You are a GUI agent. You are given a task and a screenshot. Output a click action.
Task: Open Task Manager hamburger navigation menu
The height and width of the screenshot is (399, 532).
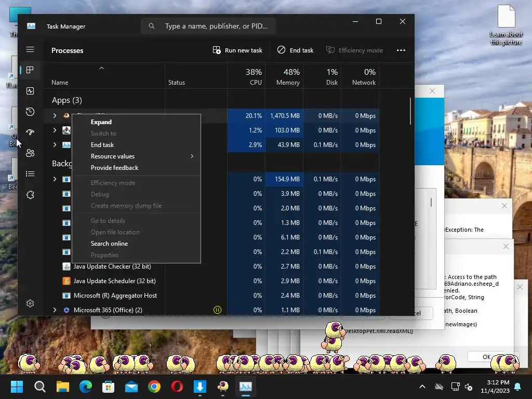[x=30, y=49]
